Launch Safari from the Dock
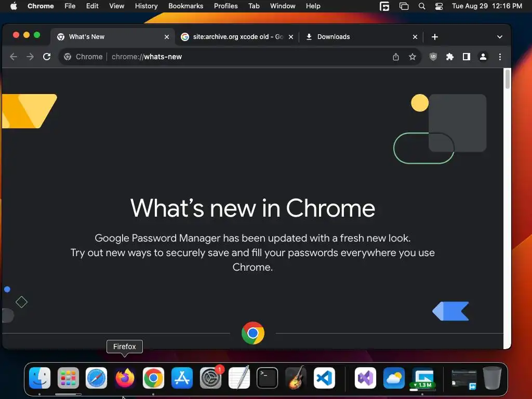Screen dimensions: 532x399 pos(96,378)
